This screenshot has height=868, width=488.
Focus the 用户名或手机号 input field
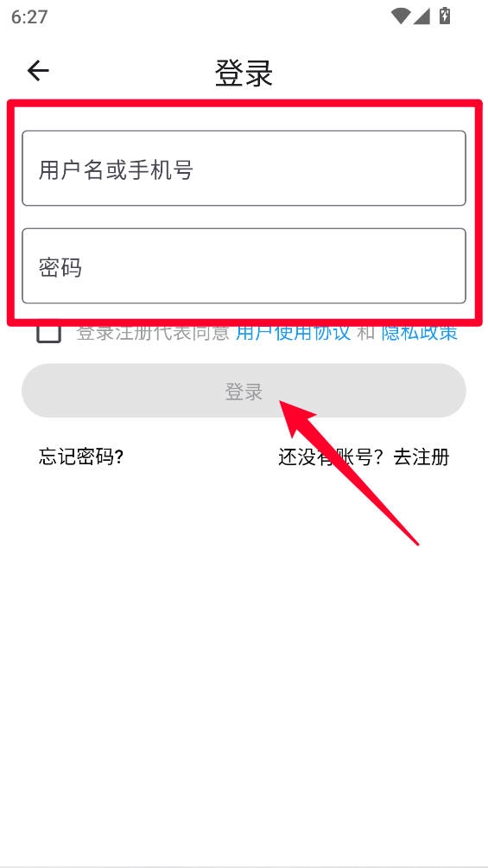[x=244, y=169]
